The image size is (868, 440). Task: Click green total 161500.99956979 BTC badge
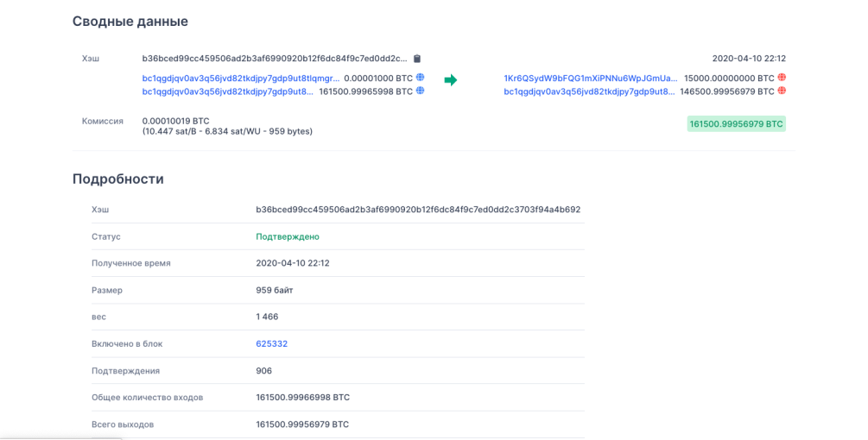point(736,124)
